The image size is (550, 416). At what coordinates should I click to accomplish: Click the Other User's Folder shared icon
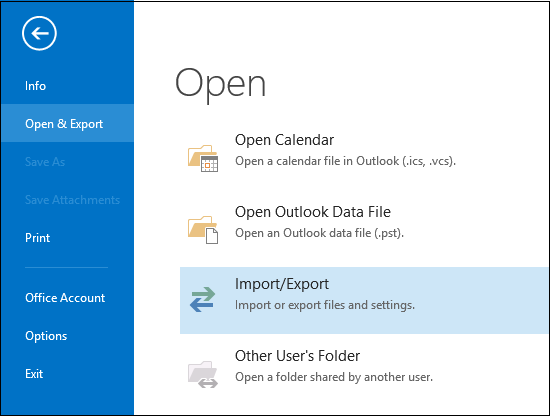[x=203, y=374]
